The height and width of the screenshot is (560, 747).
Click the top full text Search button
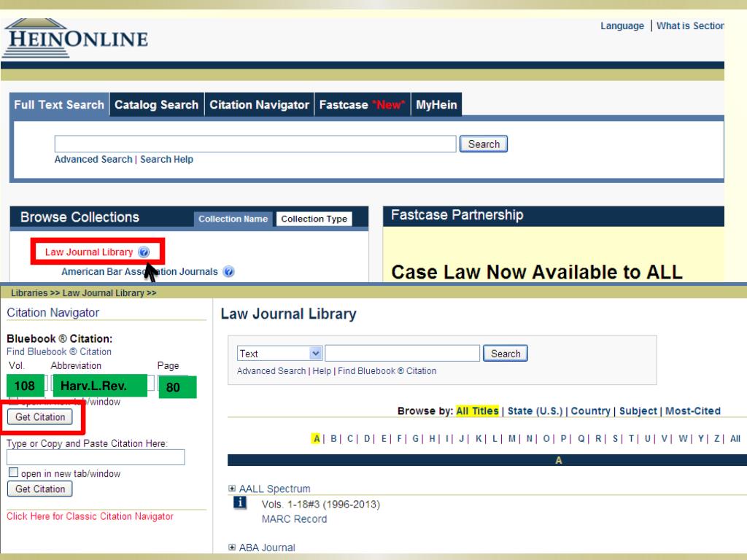484,144
